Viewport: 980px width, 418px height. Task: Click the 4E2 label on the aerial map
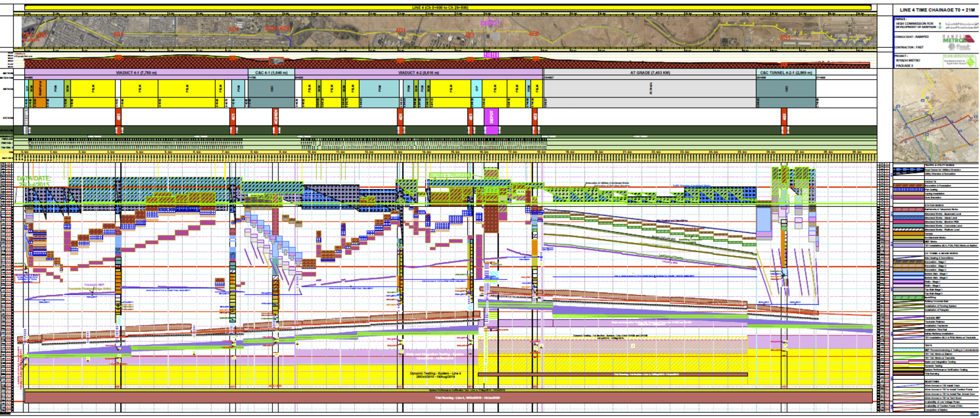click(x=534, y=34)
